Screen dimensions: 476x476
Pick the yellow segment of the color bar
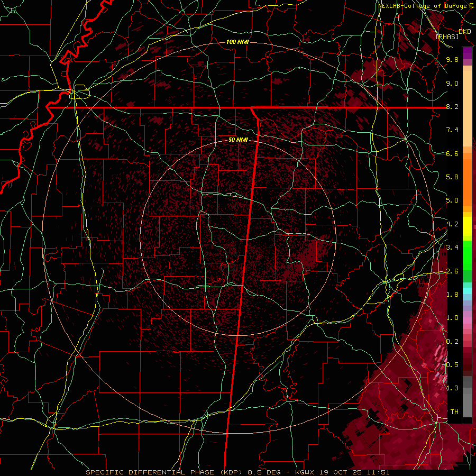[467, 226]
